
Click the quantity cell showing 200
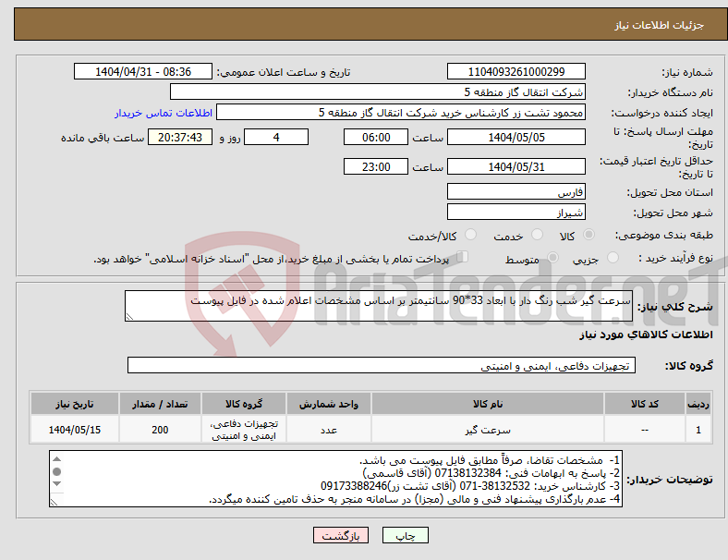click(x=160, y=430)
